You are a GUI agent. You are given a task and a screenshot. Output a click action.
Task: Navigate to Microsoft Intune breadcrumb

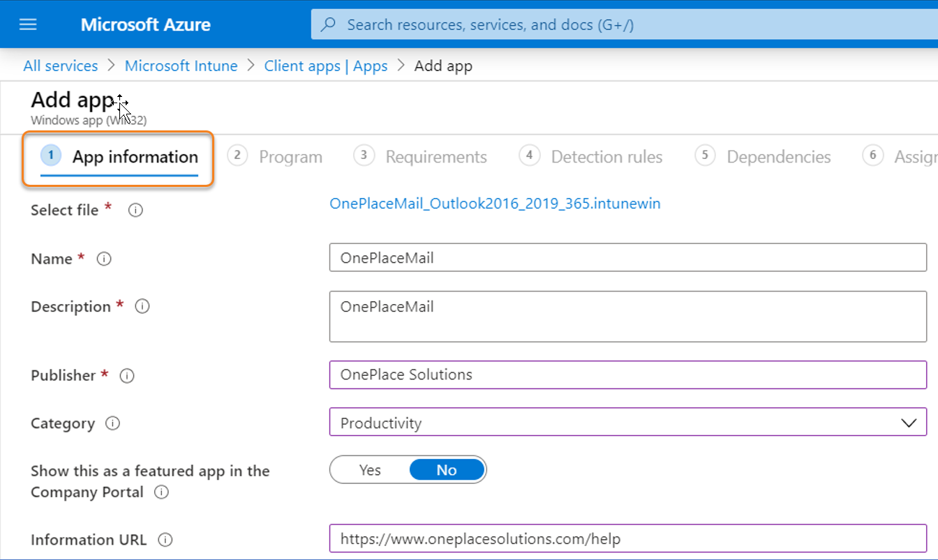pyautogui.click(x=181, y=66)
